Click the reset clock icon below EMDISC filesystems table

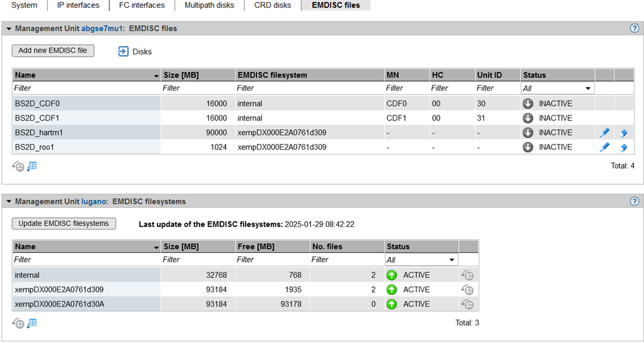pos(18,323)
